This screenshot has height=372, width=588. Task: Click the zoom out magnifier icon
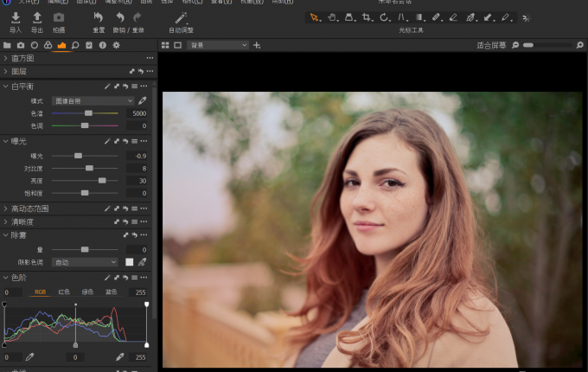515,45
